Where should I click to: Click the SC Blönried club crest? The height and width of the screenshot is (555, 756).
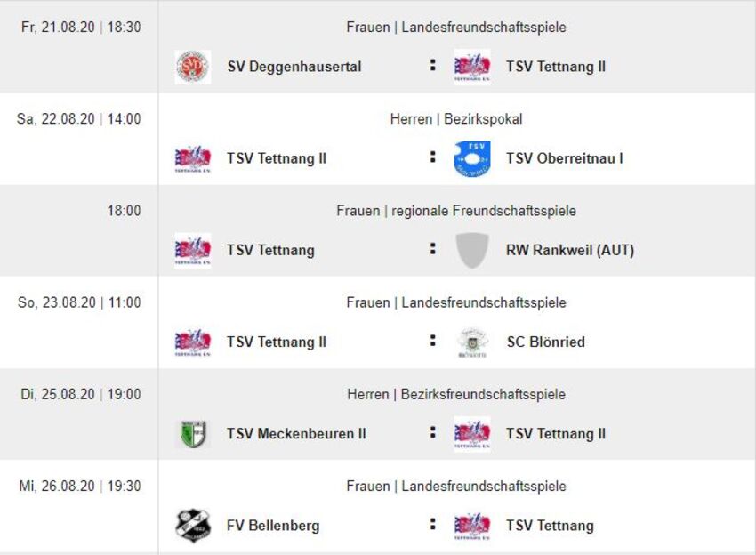pyautogui.click(x=471, y=342)
